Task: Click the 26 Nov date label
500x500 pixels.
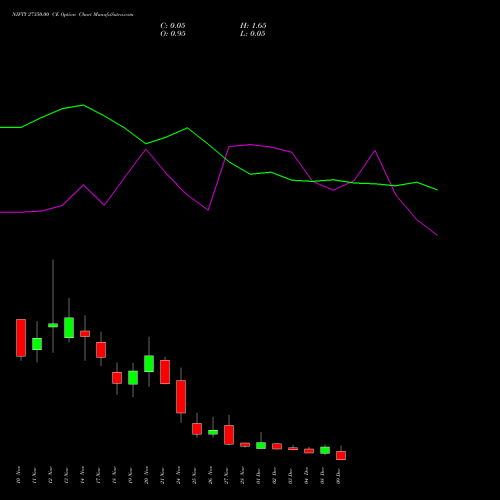Action: click(x=210, y=475)
